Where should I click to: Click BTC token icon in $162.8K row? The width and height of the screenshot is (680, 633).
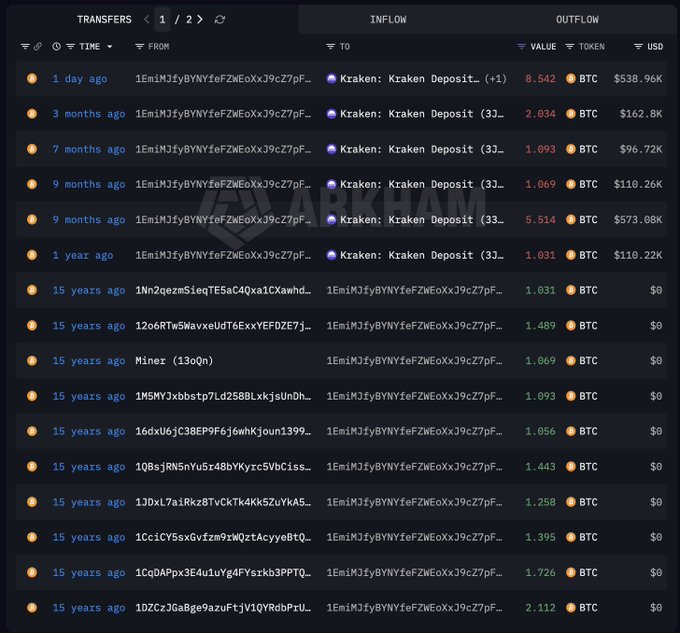click(x=571, y=114)
